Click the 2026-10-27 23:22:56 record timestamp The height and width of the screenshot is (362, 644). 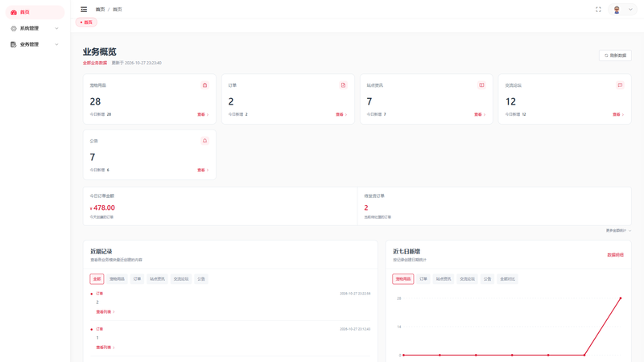[355, 294]
